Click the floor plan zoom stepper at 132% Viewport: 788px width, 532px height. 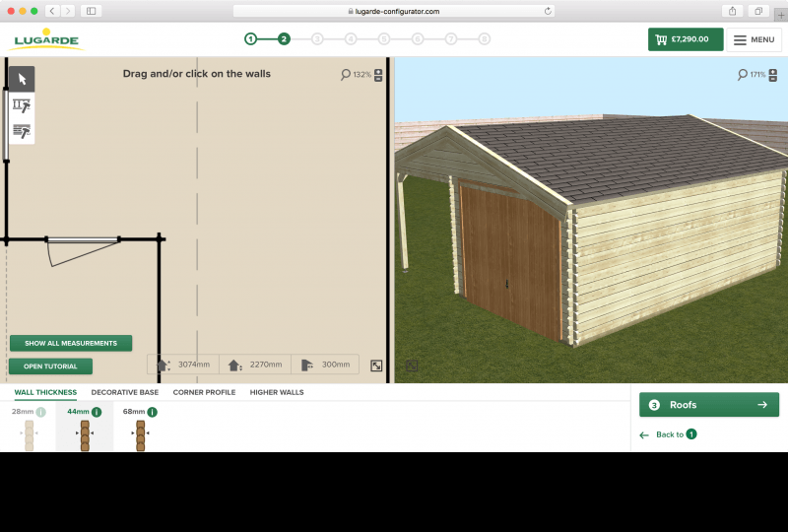(378, 75)
